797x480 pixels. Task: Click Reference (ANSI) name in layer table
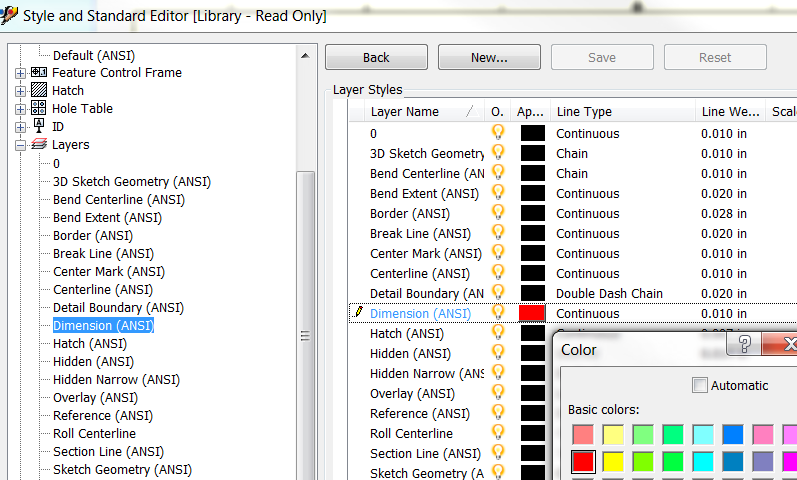pos(420,413)
